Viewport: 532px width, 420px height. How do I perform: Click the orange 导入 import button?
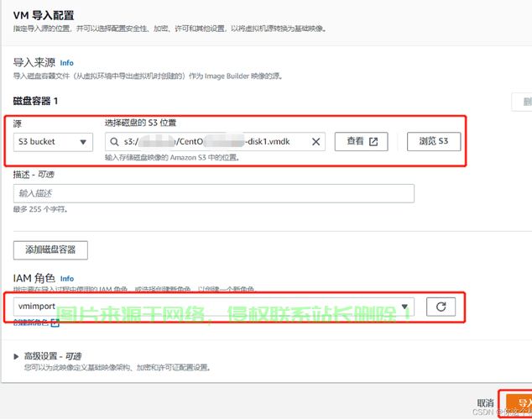[519, 403]
